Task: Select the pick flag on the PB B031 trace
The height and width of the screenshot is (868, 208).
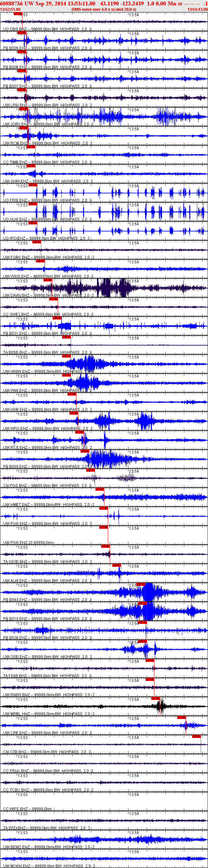Action: click(57, 318)
